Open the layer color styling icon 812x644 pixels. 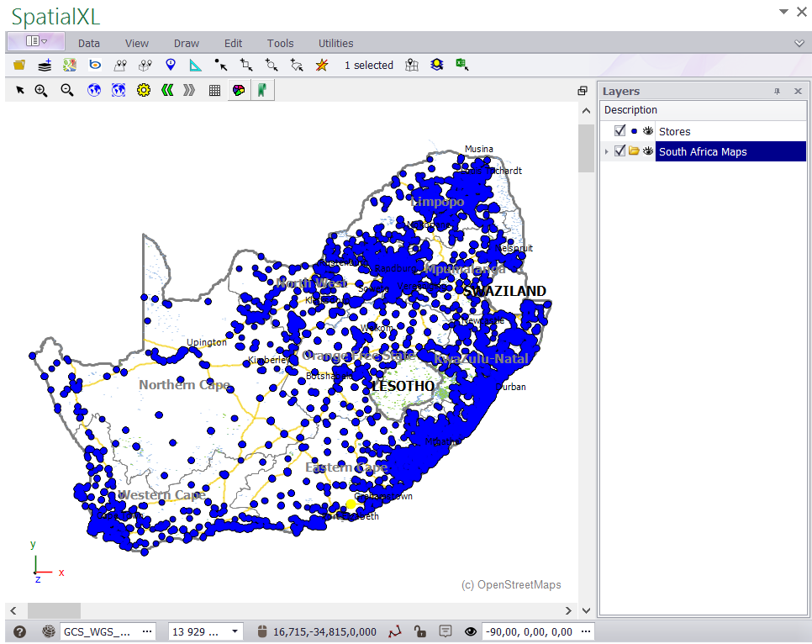pos(238,90)
